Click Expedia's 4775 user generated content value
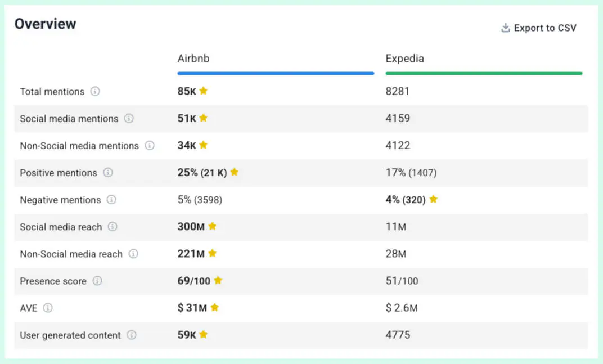This screenshot has height=364, width=603. (398, 335)
